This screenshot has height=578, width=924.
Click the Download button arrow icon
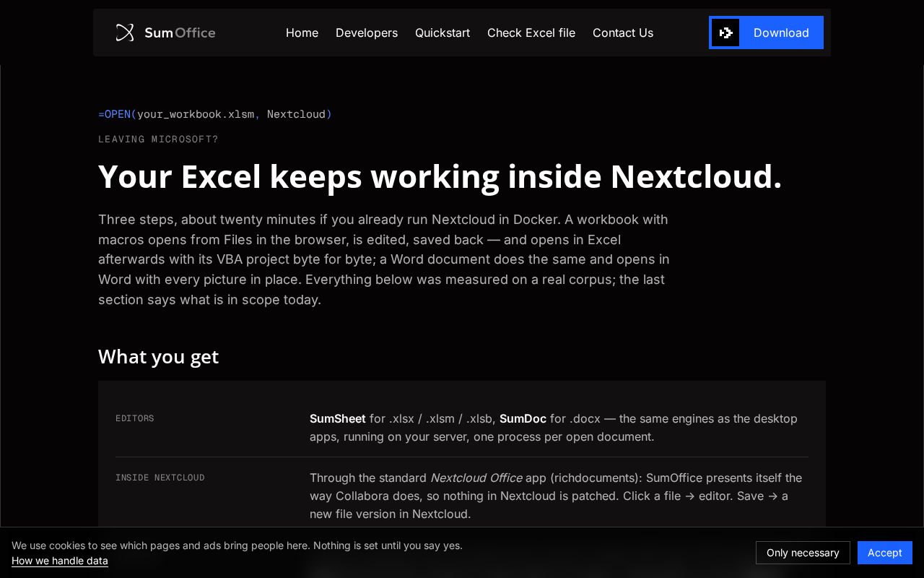pos(725,33)
